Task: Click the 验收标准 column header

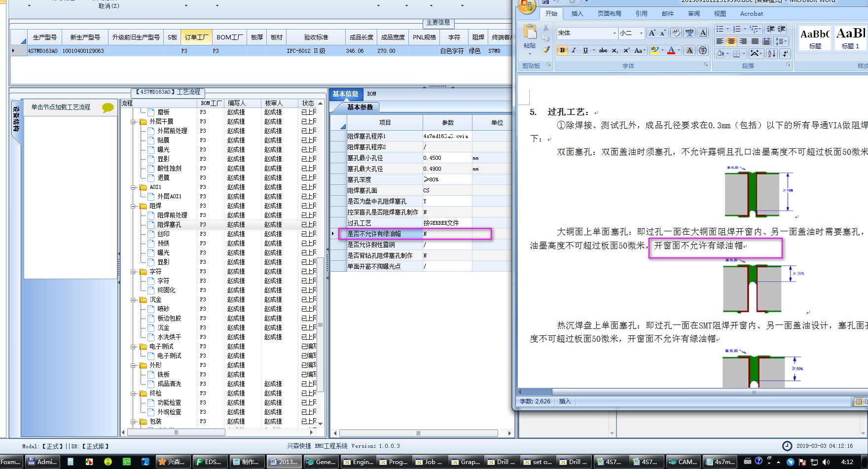Action: [x=316, y=37]
